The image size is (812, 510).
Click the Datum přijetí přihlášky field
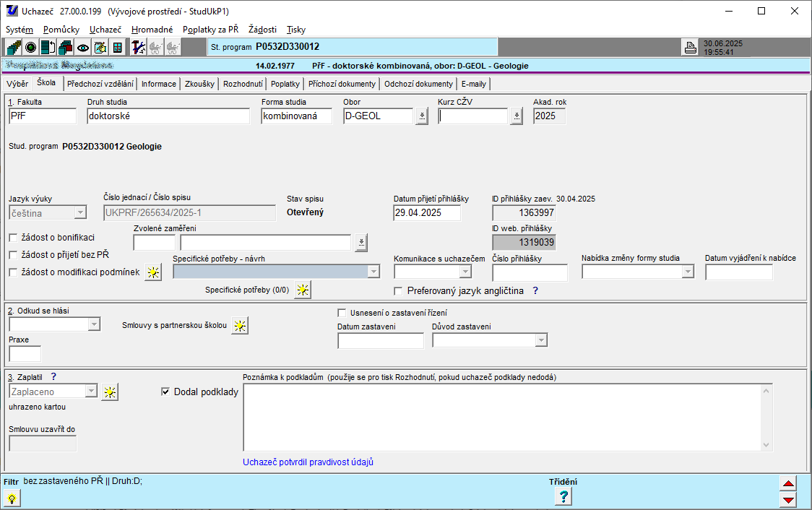pyautogui.click(x=426, y=212)
